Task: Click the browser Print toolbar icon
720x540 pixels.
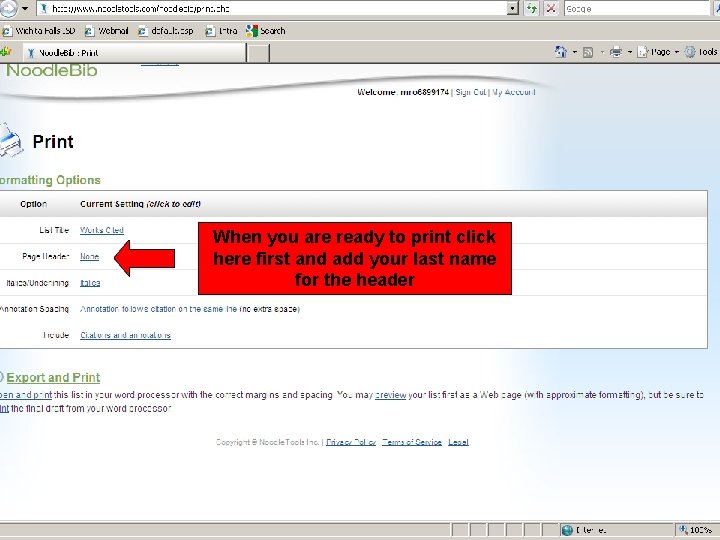Action: click(x=616, y=52)
